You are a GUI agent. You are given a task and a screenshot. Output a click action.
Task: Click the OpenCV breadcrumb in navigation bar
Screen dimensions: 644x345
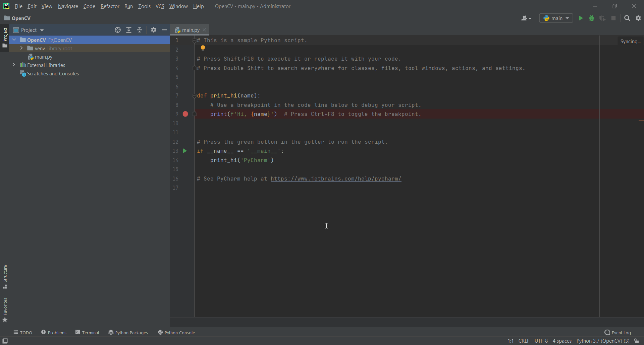[x=17, y=18]
